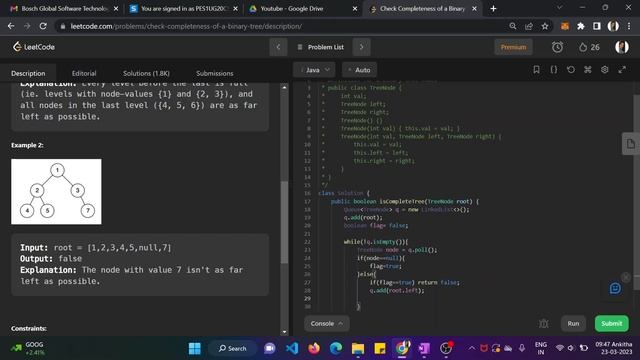Screen dimensions: 640x360
Task: Click the code editor vertical scrollbar
Action: [636, 192]
